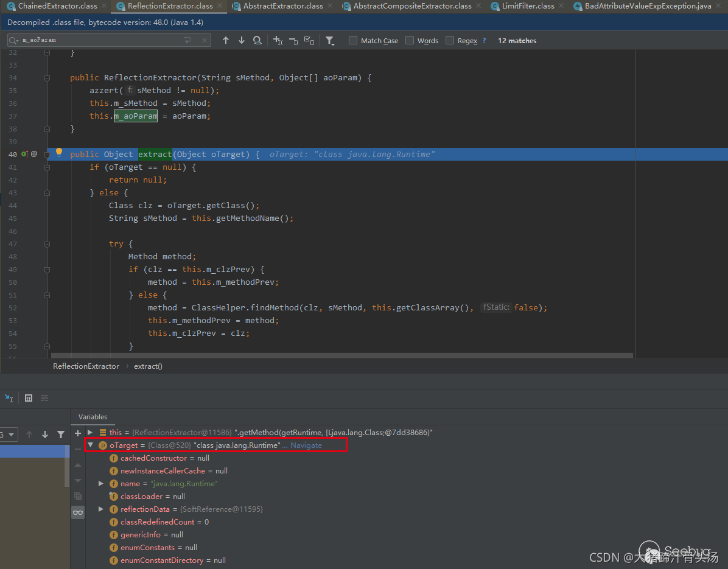Go to previous search occurrence arrow
The width and height of the screenshot is (728, 569).
(226, 41)
